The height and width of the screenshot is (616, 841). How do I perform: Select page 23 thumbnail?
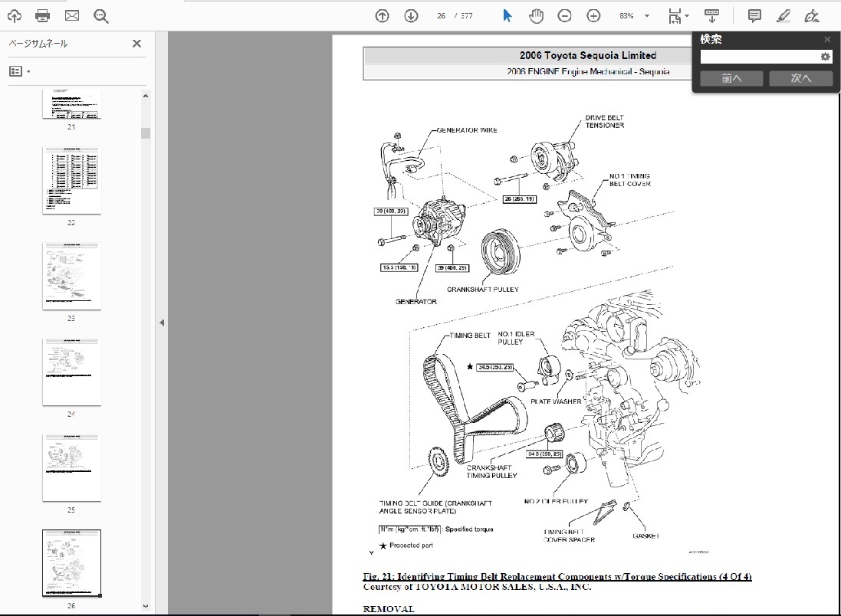click(71, 276)
